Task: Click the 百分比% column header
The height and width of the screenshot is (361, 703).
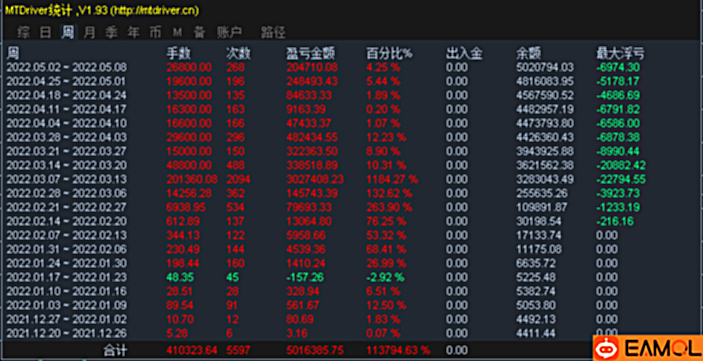Action: click(x=390, y=54)
